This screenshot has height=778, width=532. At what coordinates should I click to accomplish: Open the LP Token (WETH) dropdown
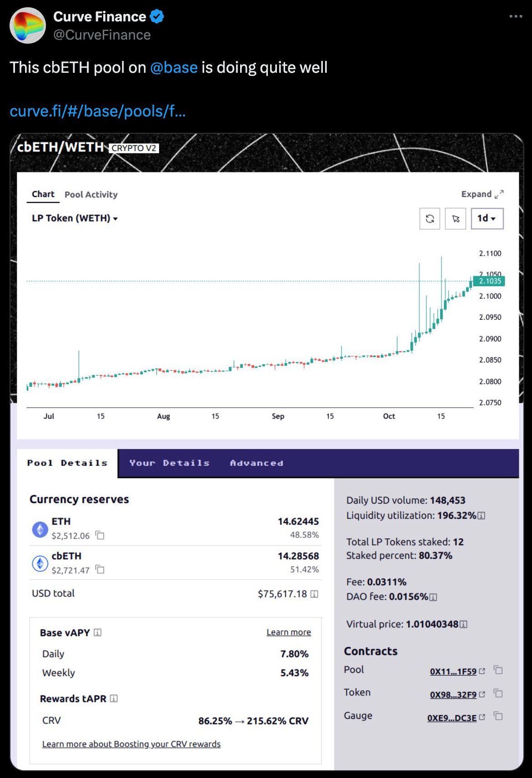click(x=75, y=218)
